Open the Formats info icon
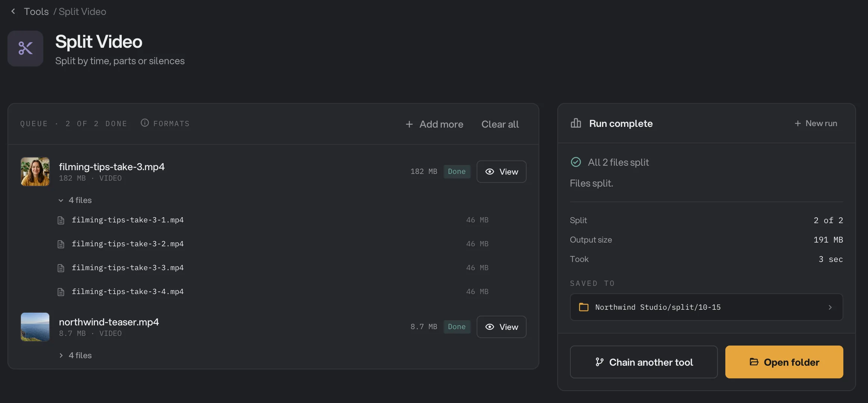 [145, 123]
